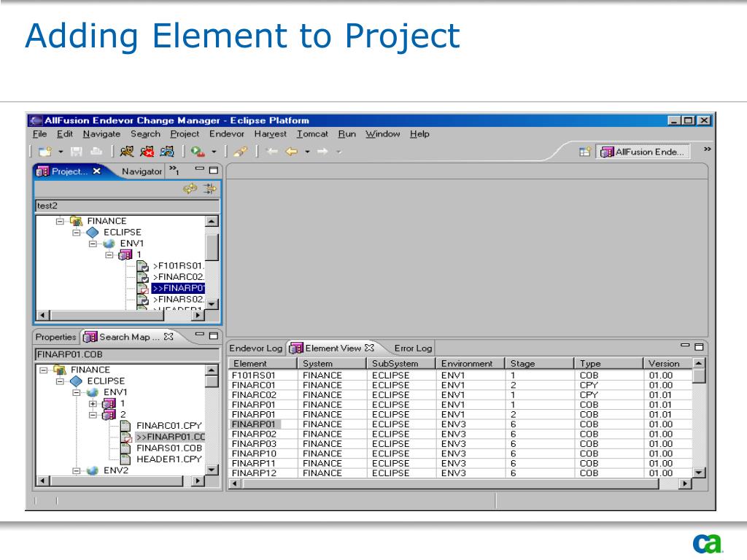Click the New wizard toolbar icon

point(45,152)
